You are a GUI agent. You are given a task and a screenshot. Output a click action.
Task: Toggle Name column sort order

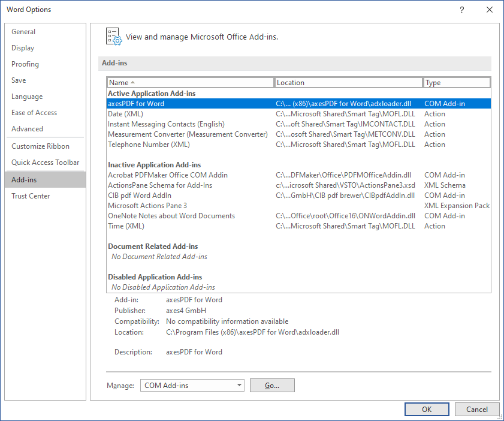coord(189,82)
